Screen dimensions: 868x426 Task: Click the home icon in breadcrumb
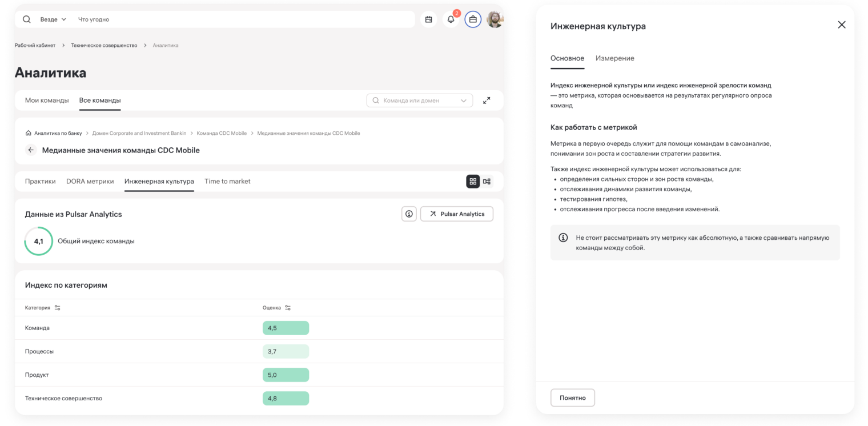pyautogui.click(x=27, y=132)
